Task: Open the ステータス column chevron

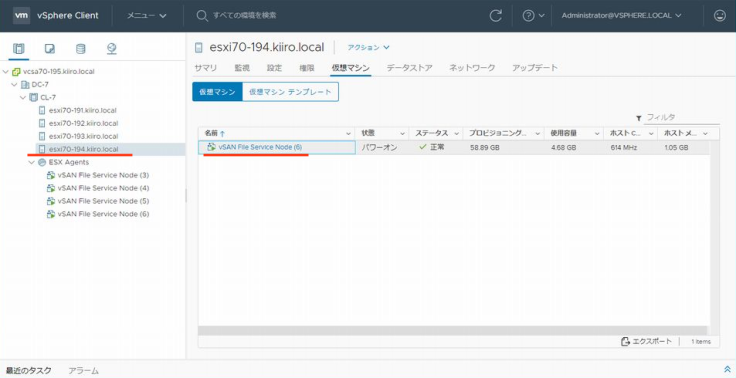Action: pyautogui.click(x=456, y=133)
